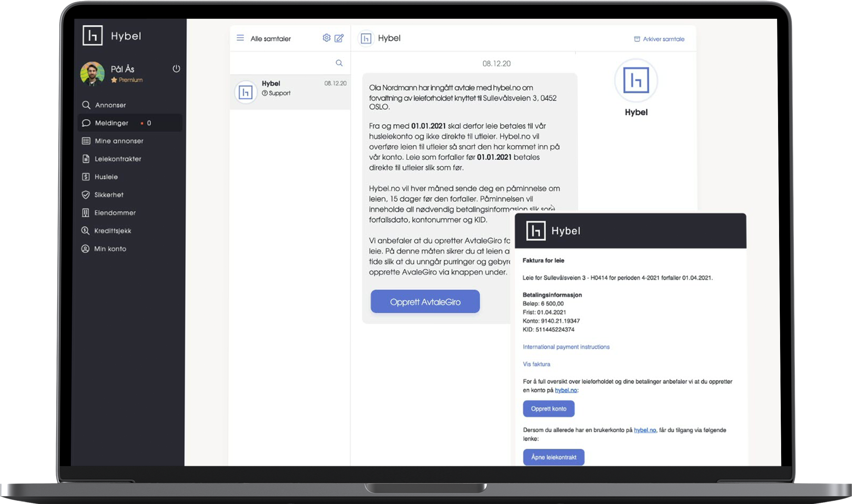Viewport: 852px width, 504px height.
Task: Click the Hybel logo in chat header
Action: [366, 39]
